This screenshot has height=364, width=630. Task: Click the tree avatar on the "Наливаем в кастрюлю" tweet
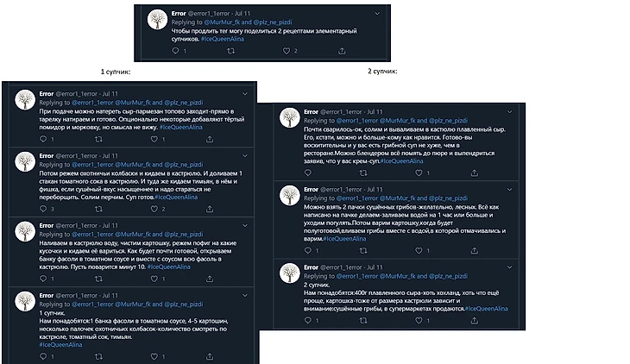pyautogui.click(x=26, y=234)
